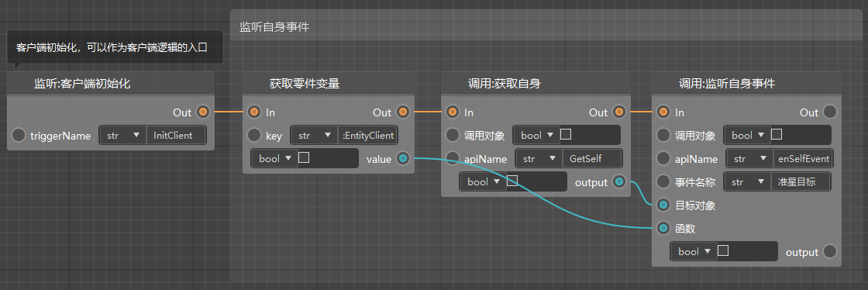Click the GetSelf apiName field
This screenshot has width=868, height=290.
[592, 159]
